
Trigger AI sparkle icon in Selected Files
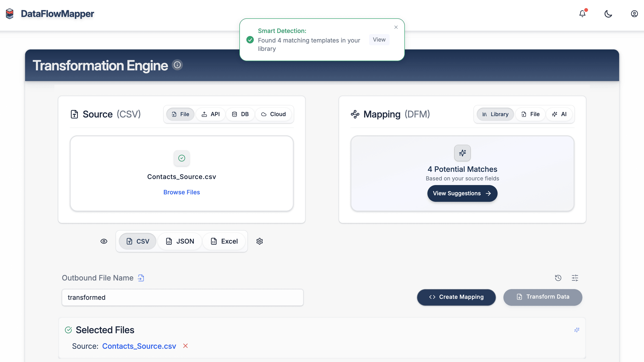click(577, 330)
